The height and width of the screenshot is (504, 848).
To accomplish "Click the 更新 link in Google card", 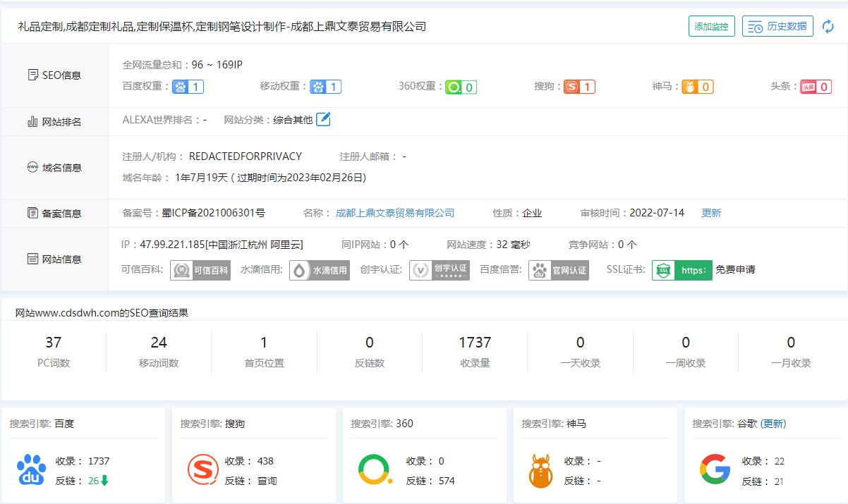I will 773,424.
